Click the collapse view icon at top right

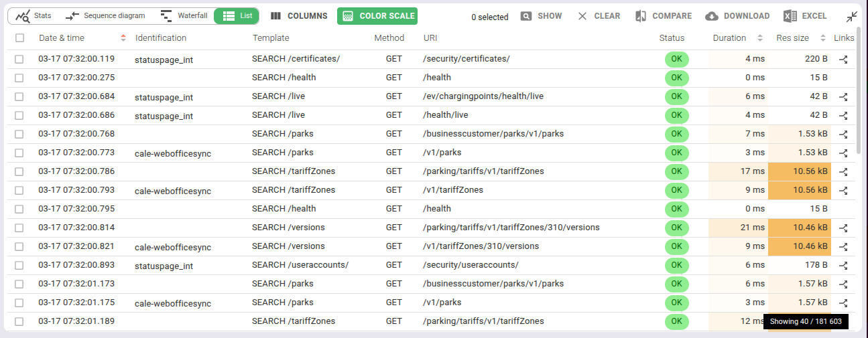852,16
